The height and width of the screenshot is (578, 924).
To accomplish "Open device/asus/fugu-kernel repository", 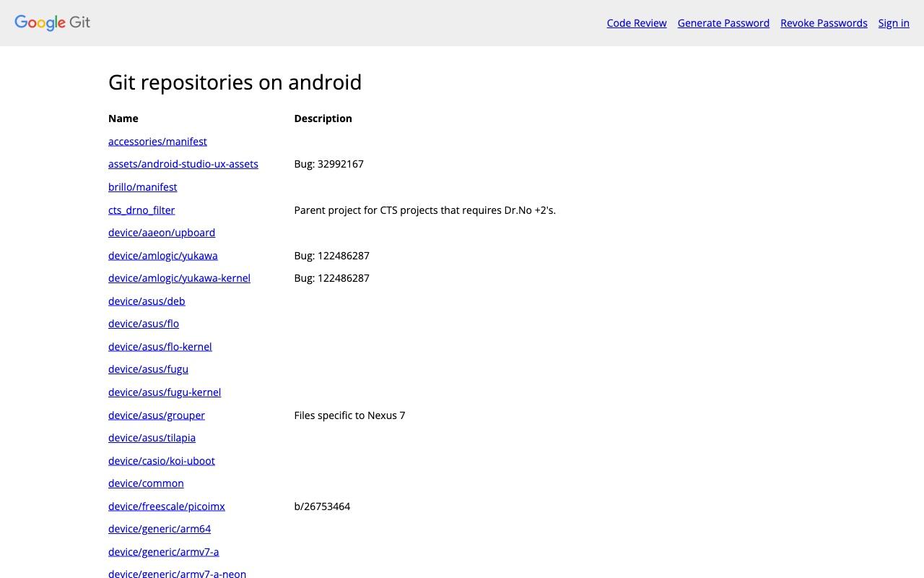I will click(x=165, y=392).
